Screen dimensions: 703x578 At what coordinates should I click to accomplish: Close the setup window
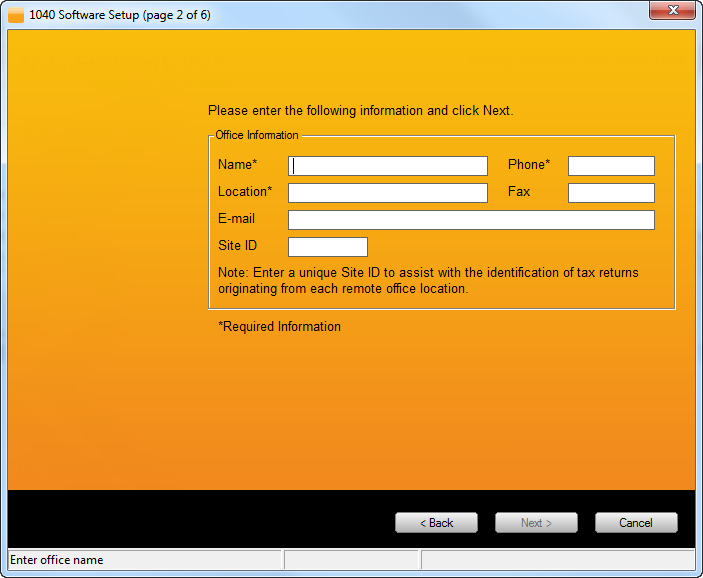click(x=672, y=11)
